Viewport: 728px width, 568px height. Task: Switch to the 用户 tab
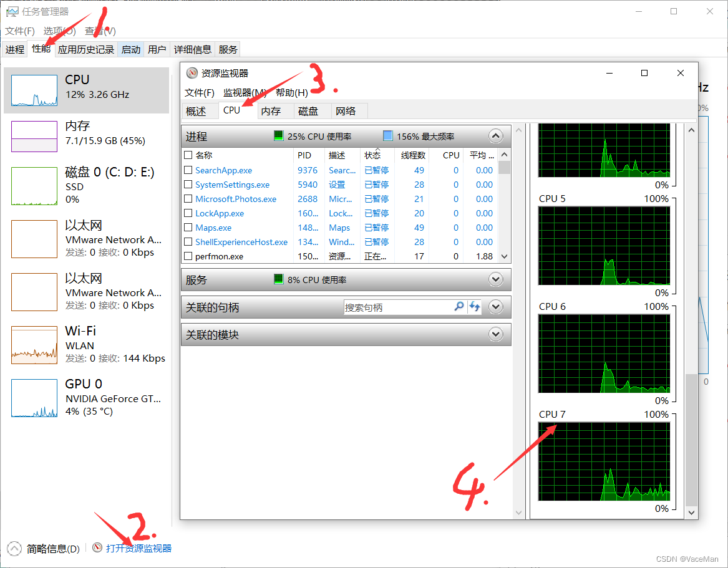click(157, 49)
